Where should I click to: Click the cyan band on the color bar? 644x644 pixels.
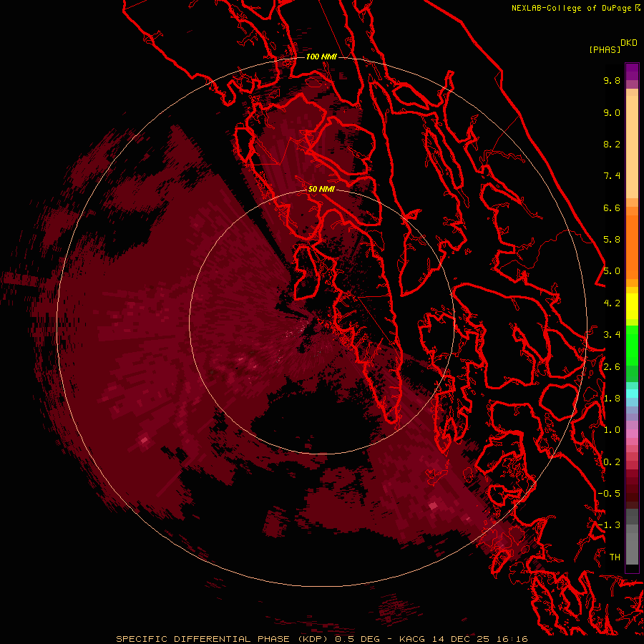(x=632, y=393)
